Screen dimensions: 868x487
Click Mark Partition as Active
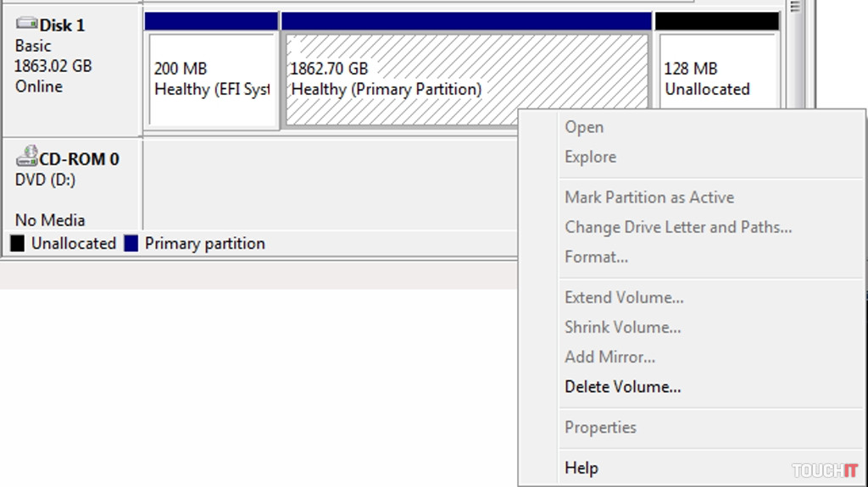pos(649,197)
